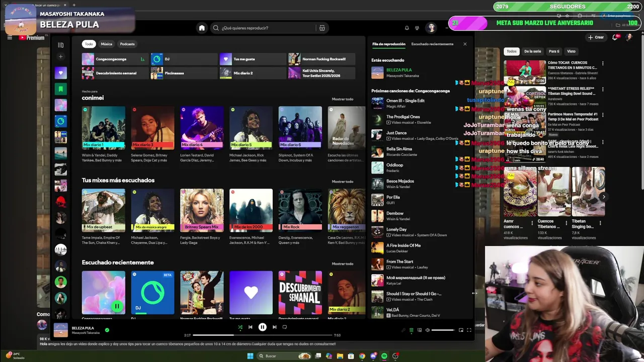Viewport: 644px width, 362px height.
Task: Toggle the queue view button
Action: click(411, 330)
